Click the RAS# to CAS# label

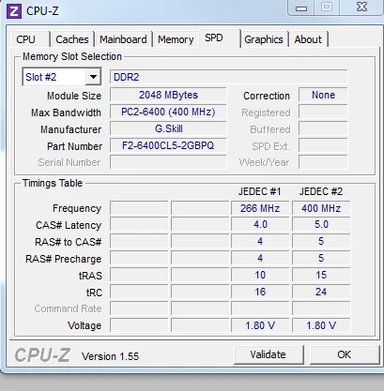68,242
